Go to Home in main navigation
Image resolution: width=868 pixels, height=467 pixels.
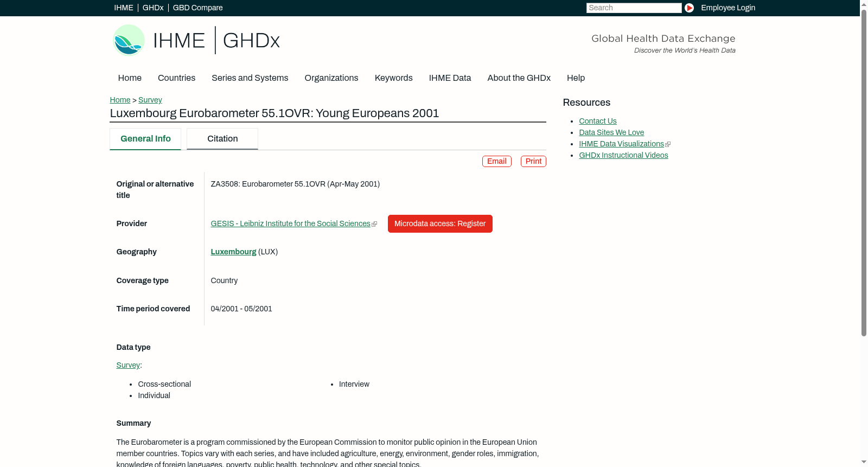(130, 78)
